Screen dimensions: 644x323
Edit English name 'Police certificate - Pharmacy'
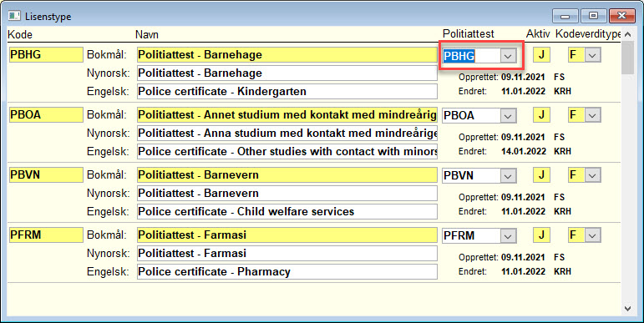pyautogui.click(x=287, y=272)
